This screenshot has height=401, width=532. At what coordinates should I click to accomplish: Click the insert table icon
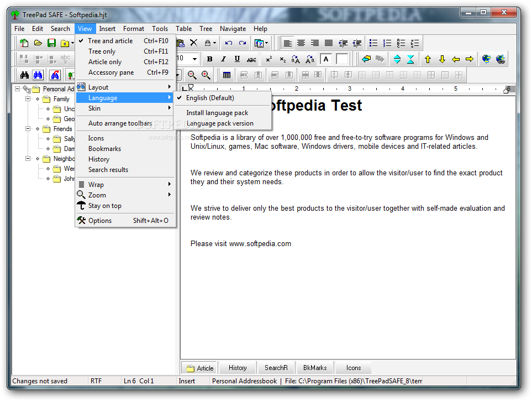click(227, 75)
